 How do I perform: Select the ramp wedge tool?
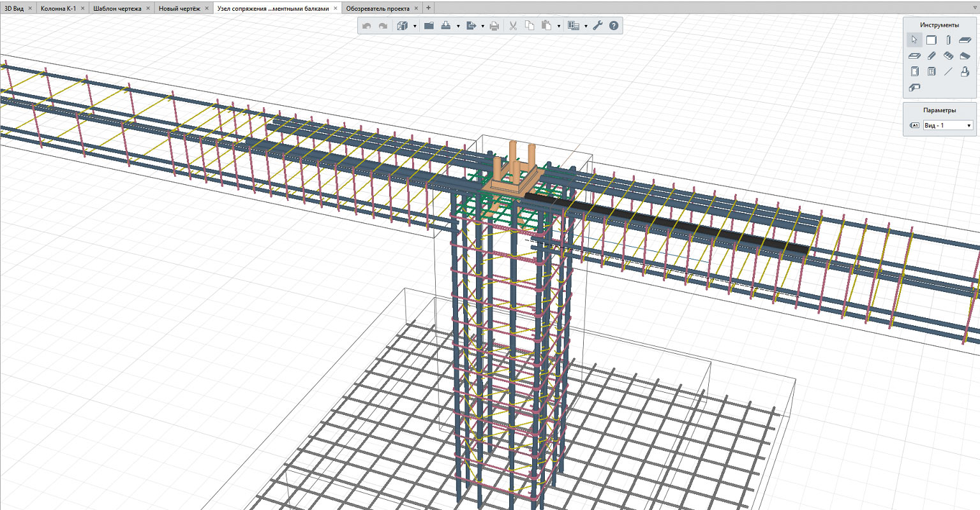pyautogui.click(x=965, y=56)
